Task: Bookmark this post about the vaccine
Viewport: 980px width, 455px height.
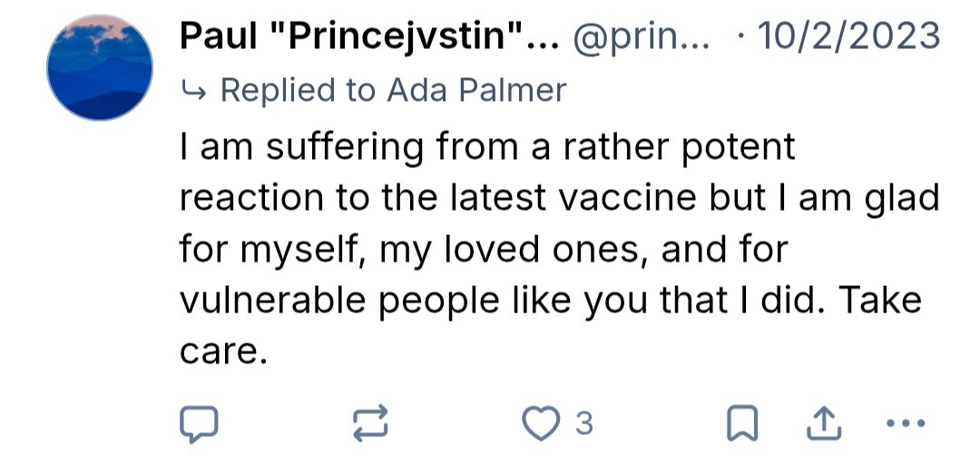Action: click(743, 421)
